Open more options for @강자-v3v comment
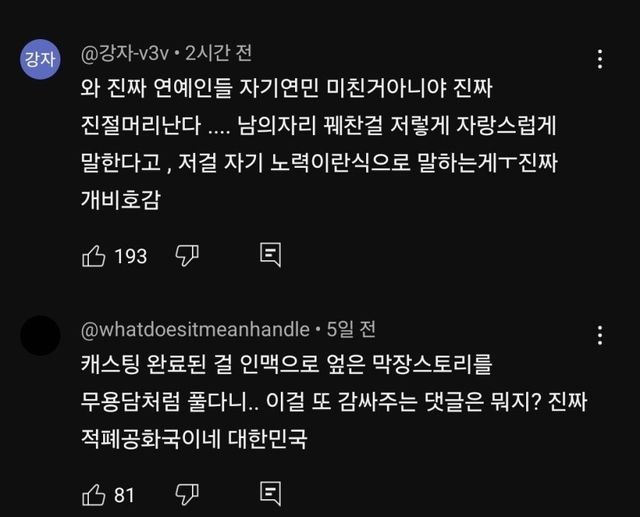640x517 pixels. pos(600,58)
